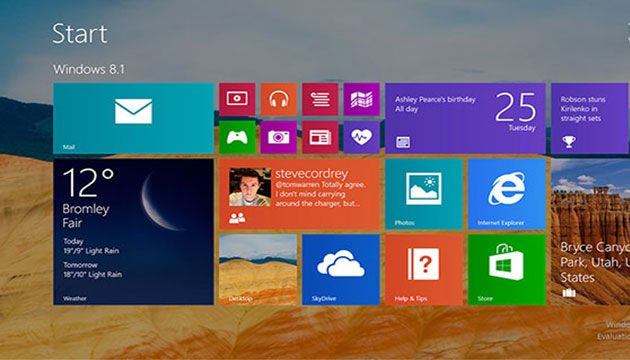
Task: Open the Xbox Games controller tile
Action: [x=237, y=137]
